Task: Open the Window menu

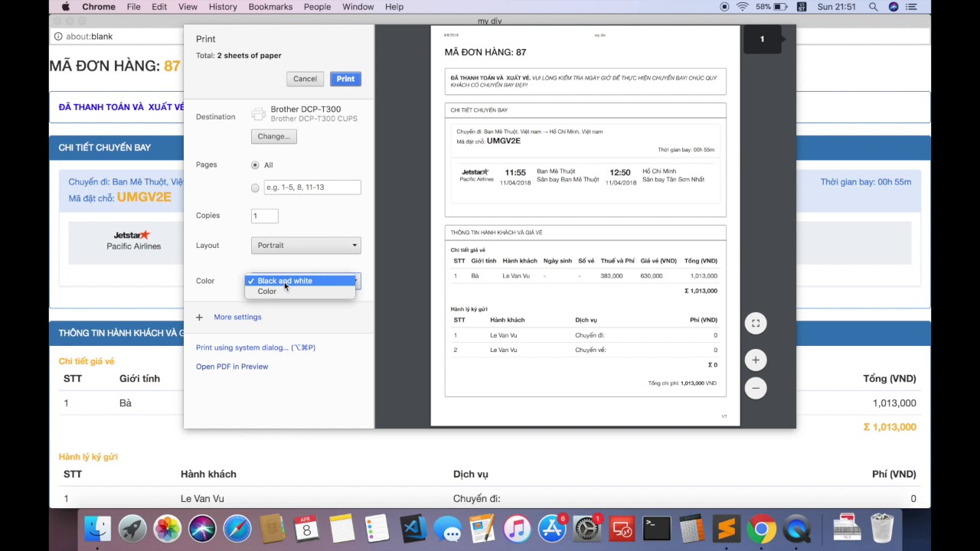Action: 358,7
